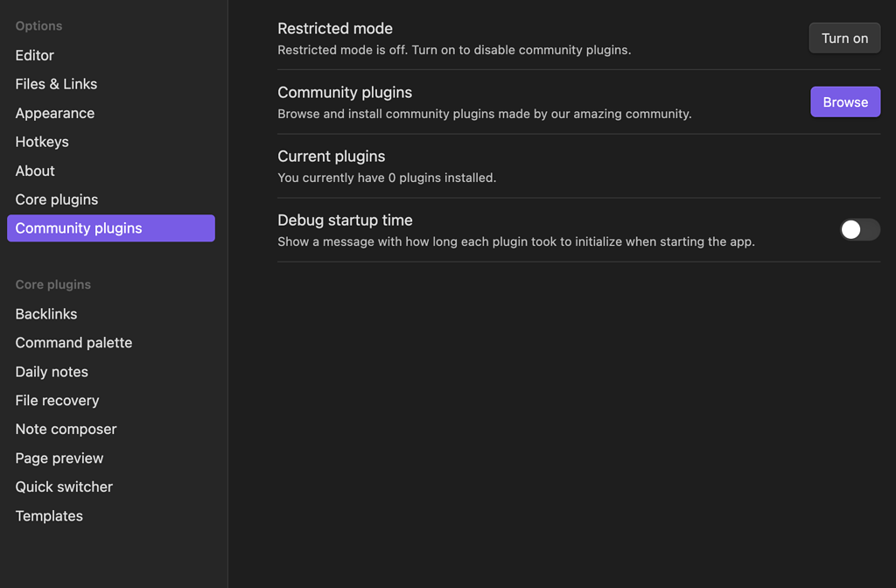Click the 'Core plugins' section header
The width and height of the screenshot is (896, 588).
click(53, 284)
